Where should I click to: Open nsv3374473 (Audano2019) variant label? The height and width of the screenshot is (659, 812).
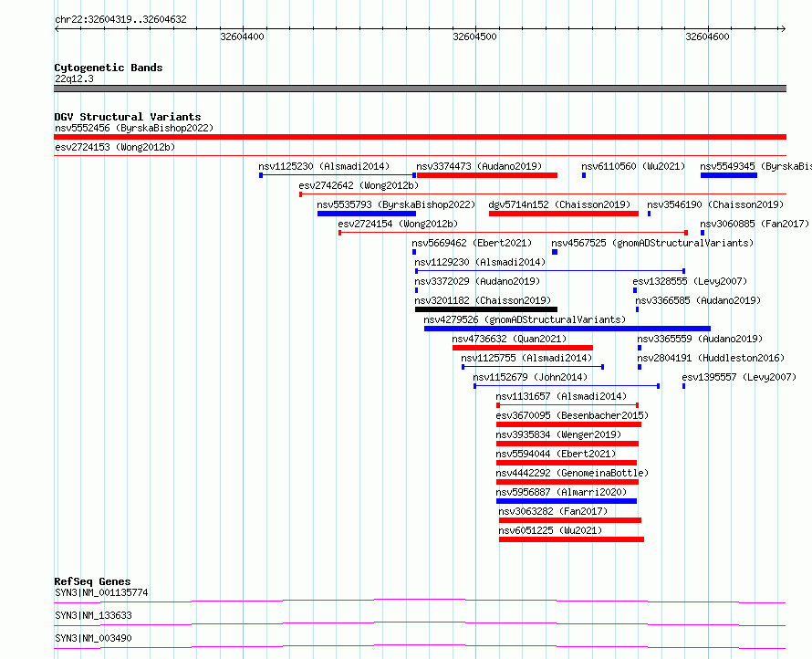pyautogui.click(x=479, y=166)
